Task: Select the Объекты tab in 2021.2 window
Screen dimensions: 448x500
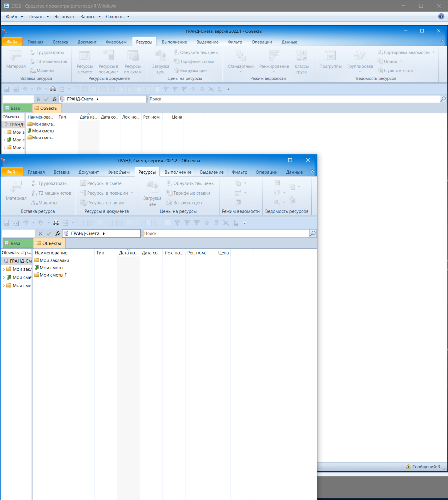Action: [x=49, y=243]
